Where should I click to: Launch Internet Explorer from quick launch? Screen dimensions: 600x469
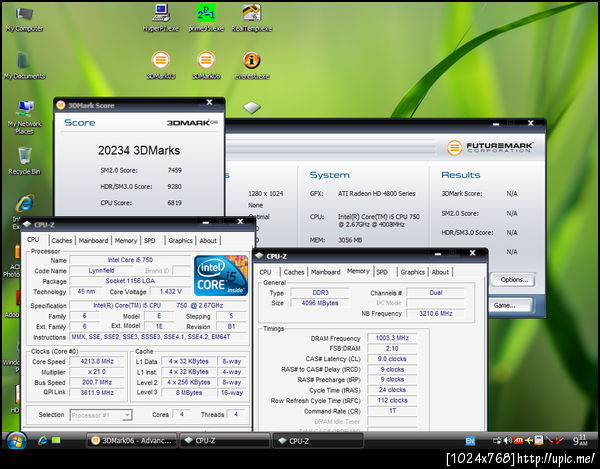click(x=42, y=441)
